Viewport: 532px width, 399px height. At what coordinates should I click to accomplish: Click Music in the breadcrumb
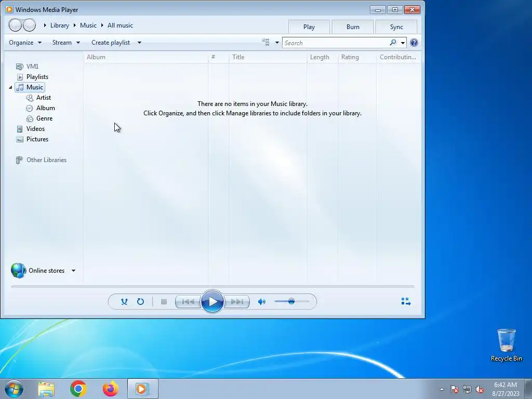pos(88,25)
